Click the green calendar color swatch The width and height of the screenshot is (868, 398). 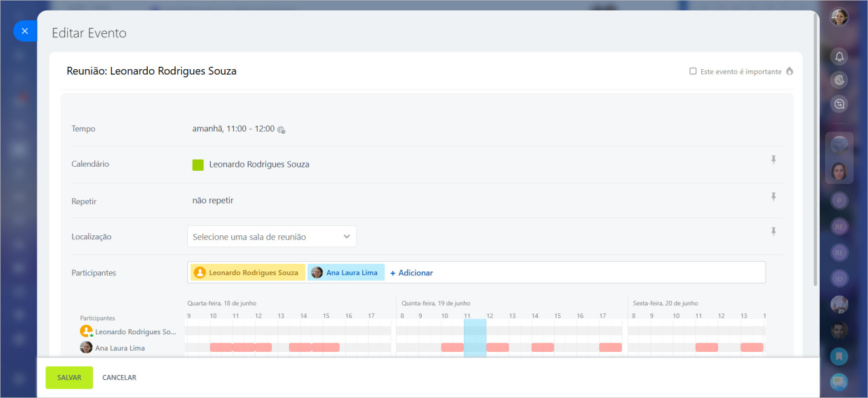pos(198,165)
